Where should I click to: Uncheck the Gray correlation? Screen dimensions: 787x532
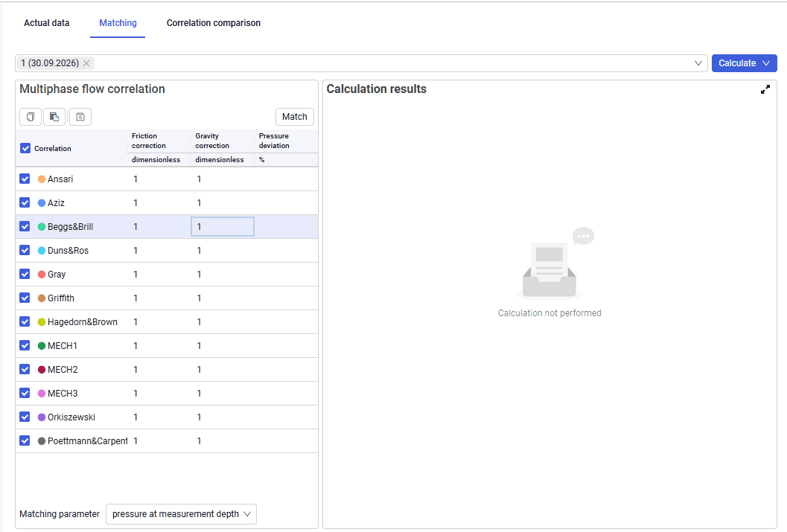[x=25, y=275]
